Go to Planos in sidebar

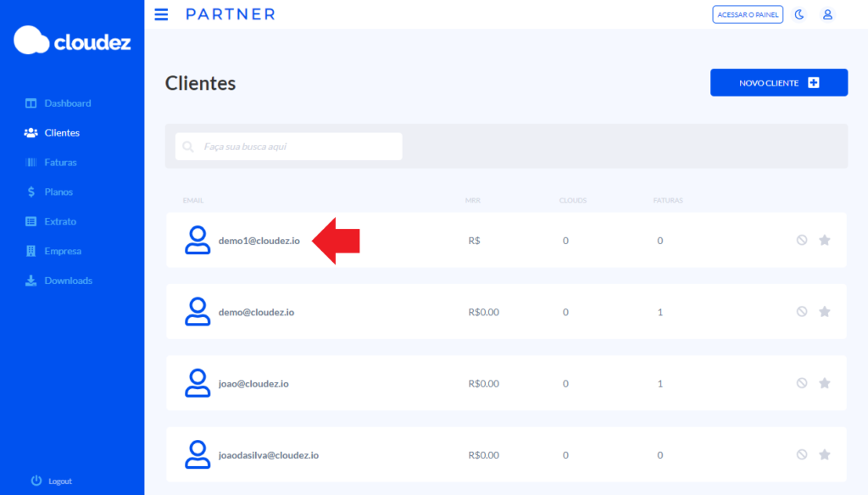pyautogui.click(x=58, y=192)
